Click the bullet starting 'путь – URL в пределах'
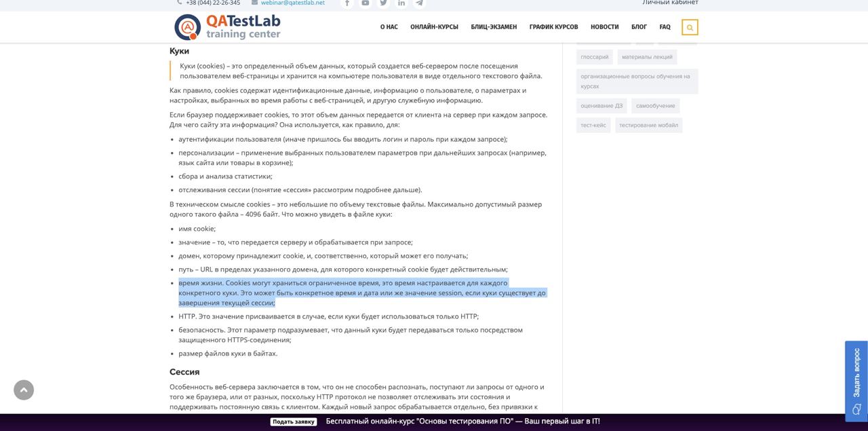This screenshot has width=868, height=431. pyautogui.click(x=343, y=269)
